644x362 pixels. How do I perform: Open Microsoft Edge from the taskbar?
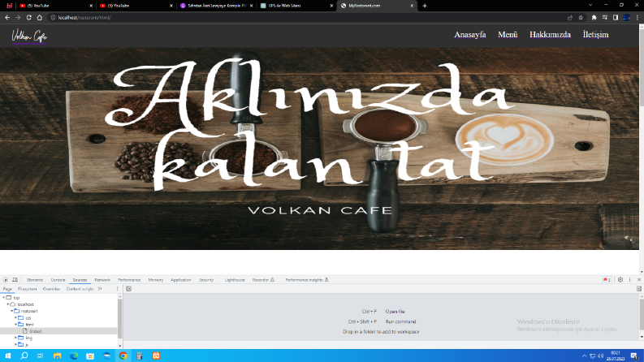(x=74, y=356)
